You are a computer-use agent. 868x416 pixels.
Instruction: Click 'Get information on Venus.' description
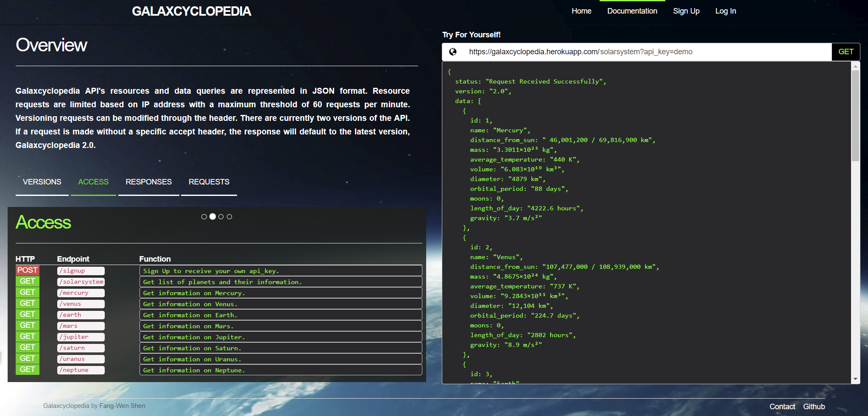(x=281, y=304)
